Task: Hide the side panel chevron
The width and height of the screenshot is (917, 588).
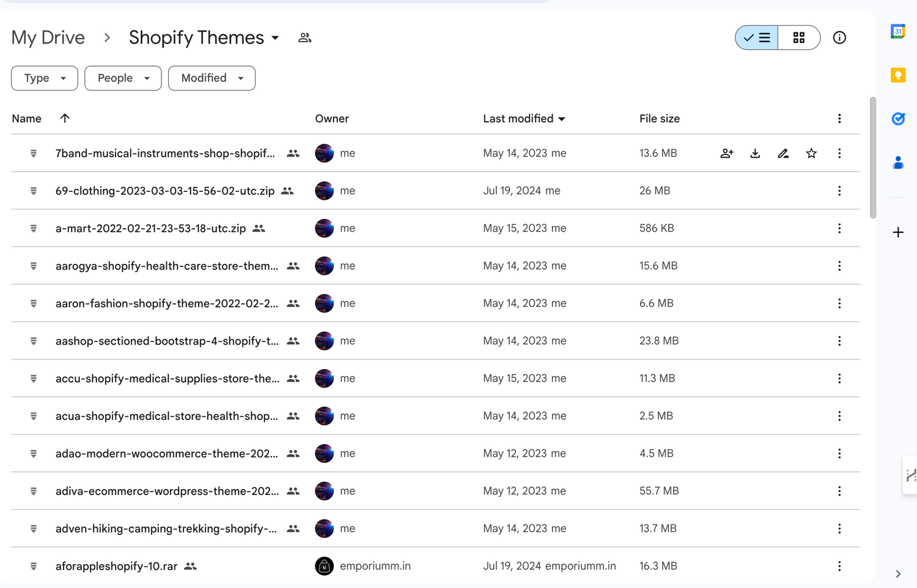Action: point(897,574)
